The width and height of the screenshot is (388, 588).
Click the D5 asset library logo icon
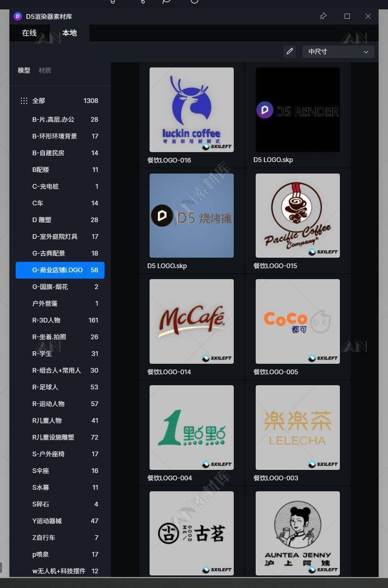tap(18, 16)
